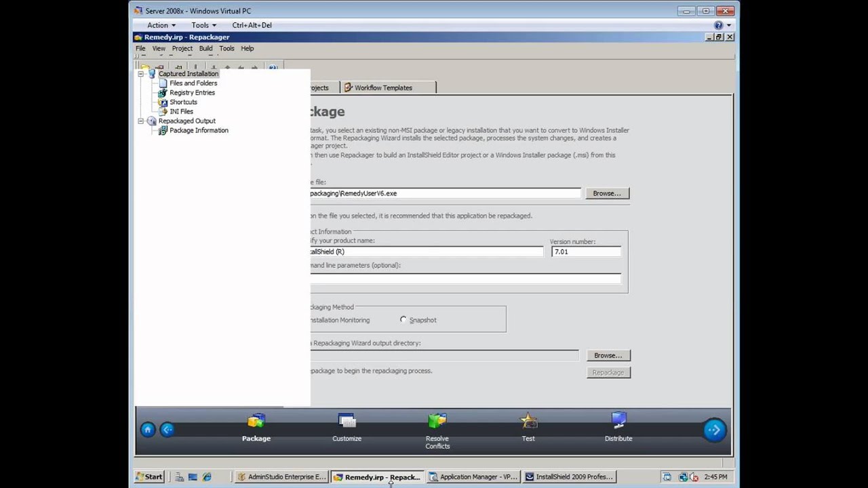This screenshot has height=488, width=868.
Task: Open the Shortcuts node icon
Action: [x=163, y=102]
